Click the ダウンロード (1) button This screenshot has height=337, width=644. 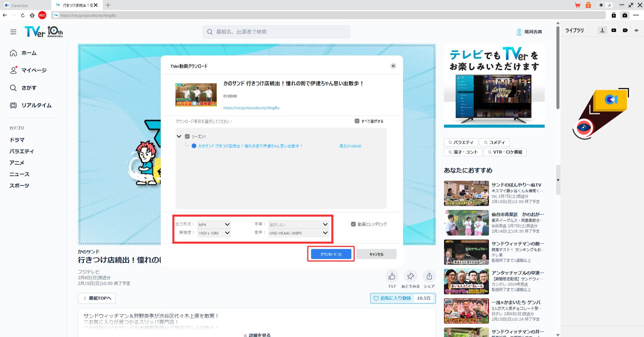point(331,254)
